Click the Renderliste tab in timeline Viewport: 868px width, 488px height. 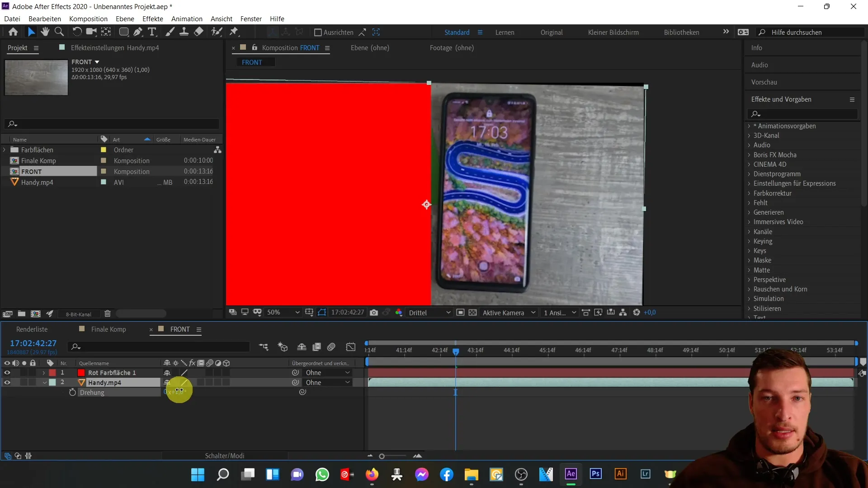coord(32,329)
